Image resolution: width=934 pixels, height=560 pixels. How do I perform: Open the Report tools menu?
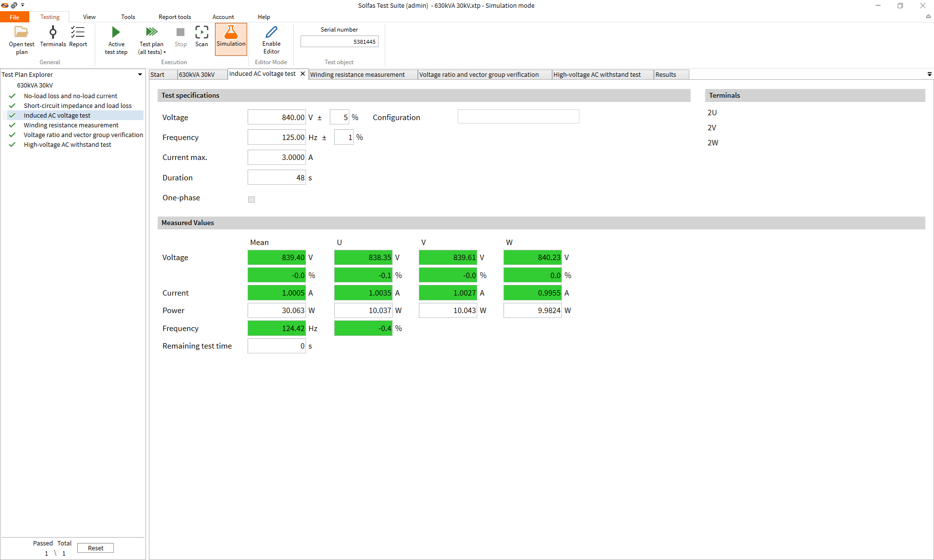[x=175, y=17]
